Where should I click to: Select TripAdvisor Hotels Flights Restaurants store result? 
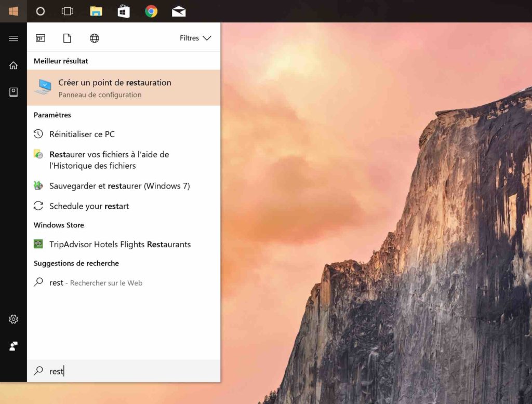pos(119,244)
